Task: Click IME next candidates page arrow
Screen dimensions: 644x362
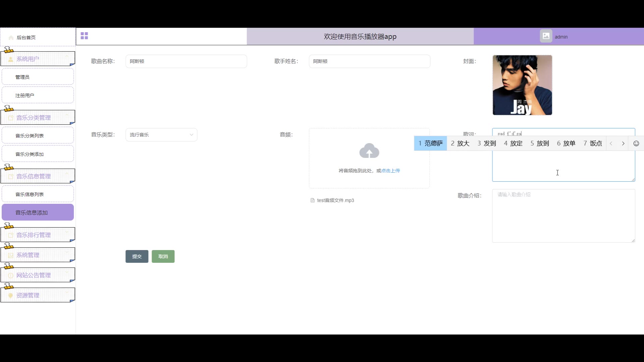Action: pos(623,143)
